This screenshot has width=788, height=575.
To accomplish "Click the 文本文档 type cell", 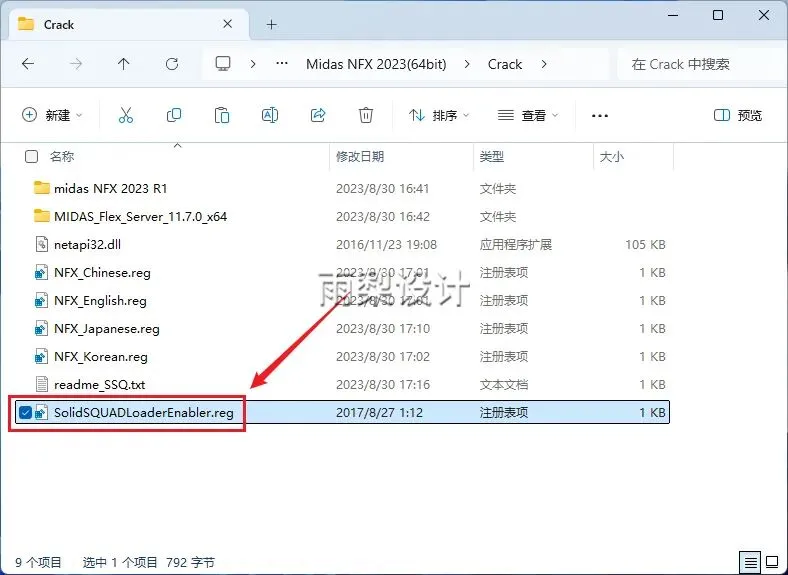I will click(504, 385).
